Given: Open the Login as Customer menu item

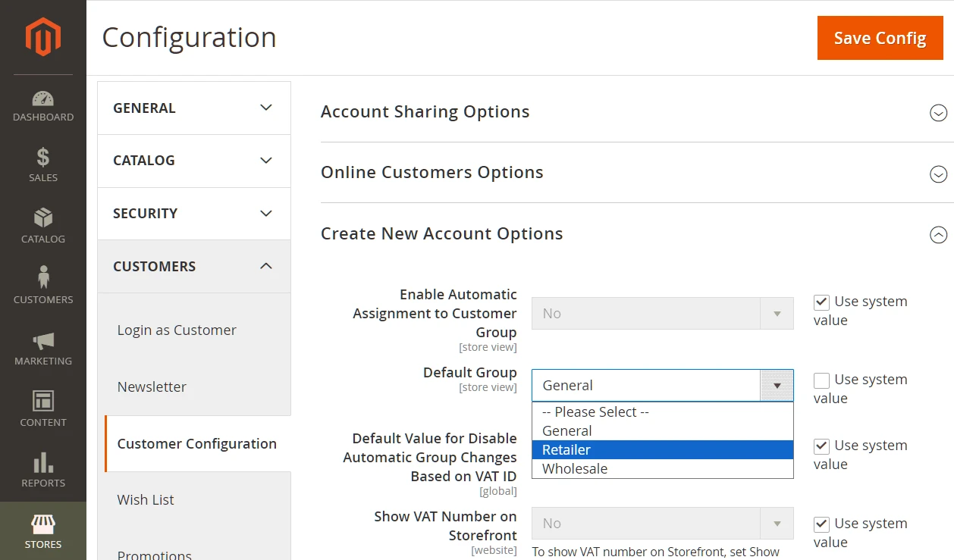Looking at the screenshot, I should pyautogui.click(x=177, y=330).
